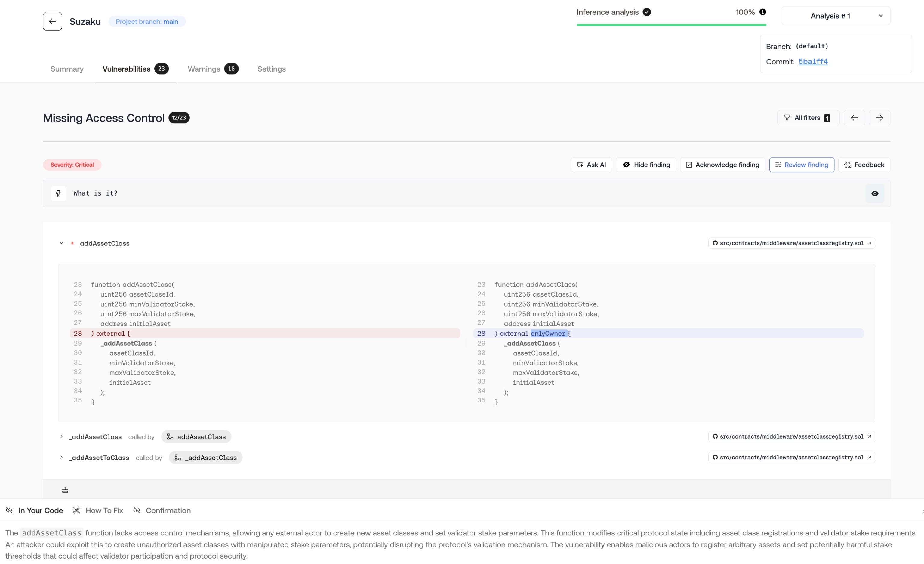This screenshot has width=924, height=564.
Task: Go to next finding with right arrow
Action: click(x=879, y=118)
